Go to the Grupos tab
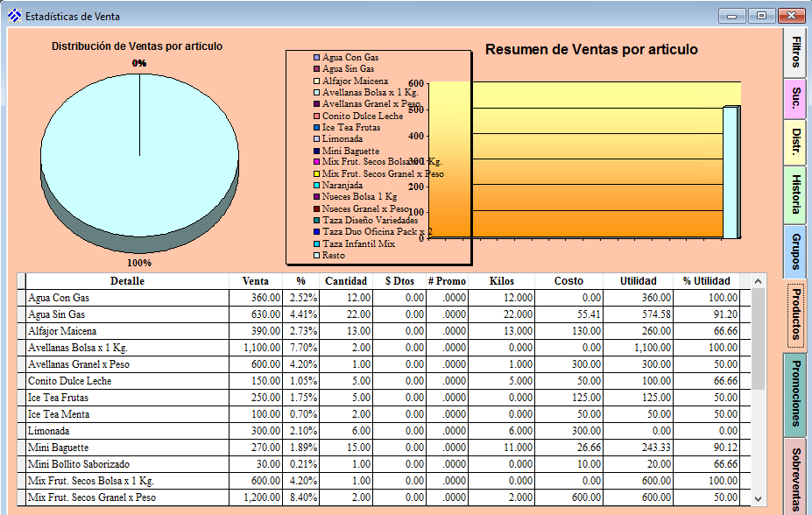The image size is (812, 515). [x=795, y=251]
